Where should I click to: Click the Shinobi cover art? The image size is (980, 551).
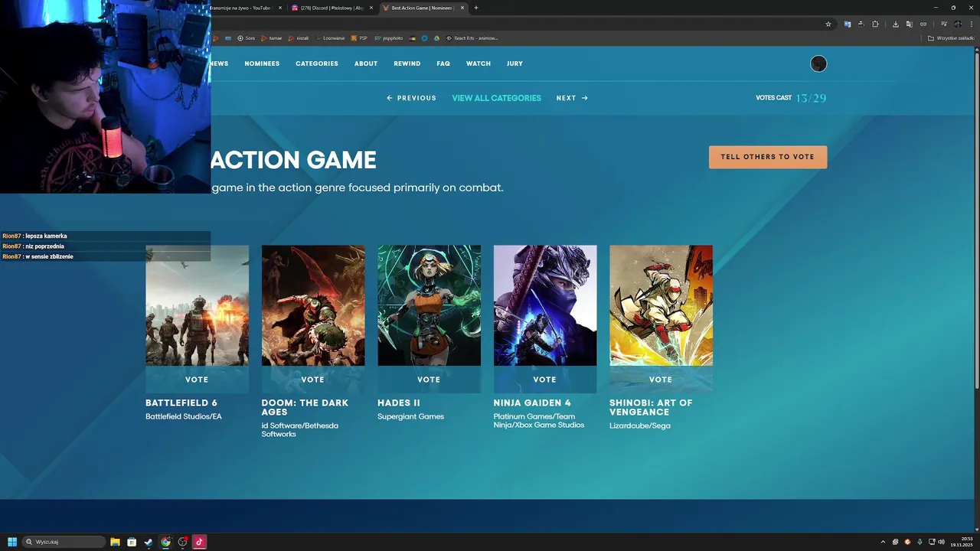(x=661, y=305)
